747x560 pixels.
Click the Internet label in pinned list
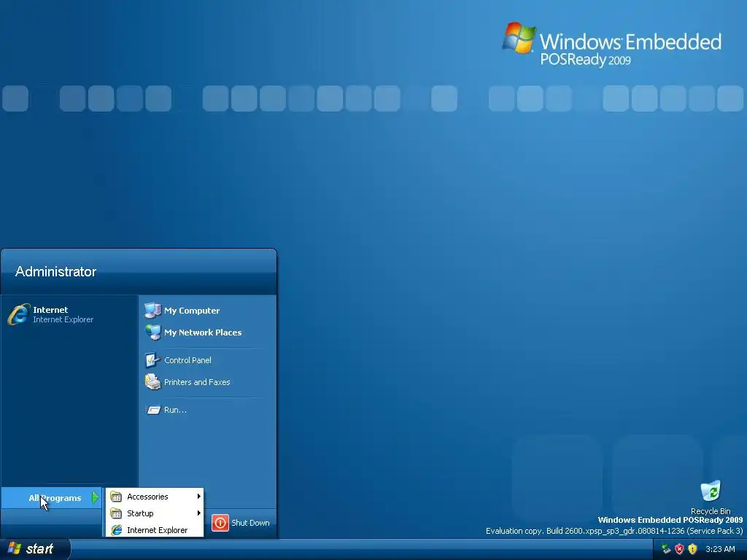[x=50, y=309]
